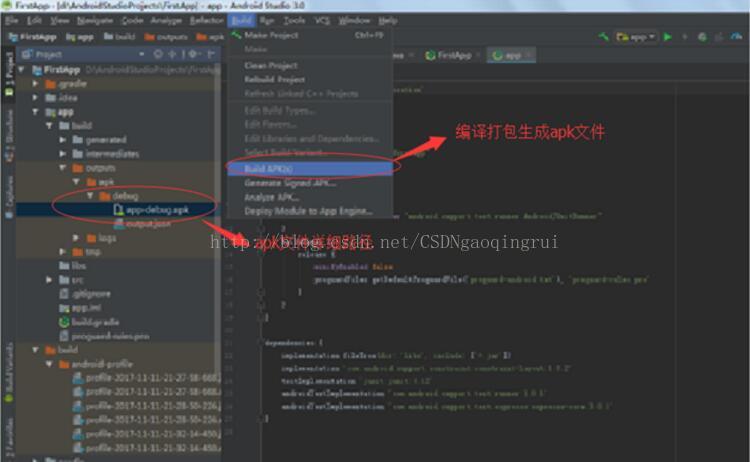Screen dimensions: 750x462
Task: Open the Navigate menu
Action: [x=95, y=21]
